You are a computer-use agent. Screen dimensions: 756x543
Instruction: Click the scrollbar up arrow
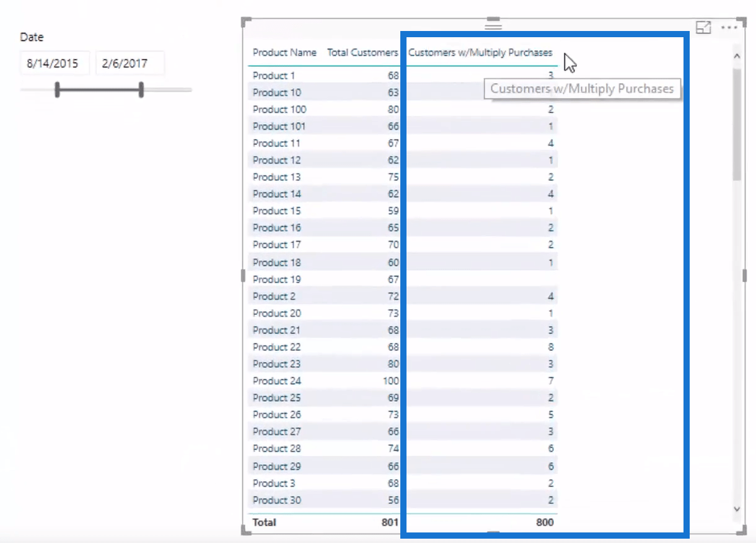pos(737,56)
